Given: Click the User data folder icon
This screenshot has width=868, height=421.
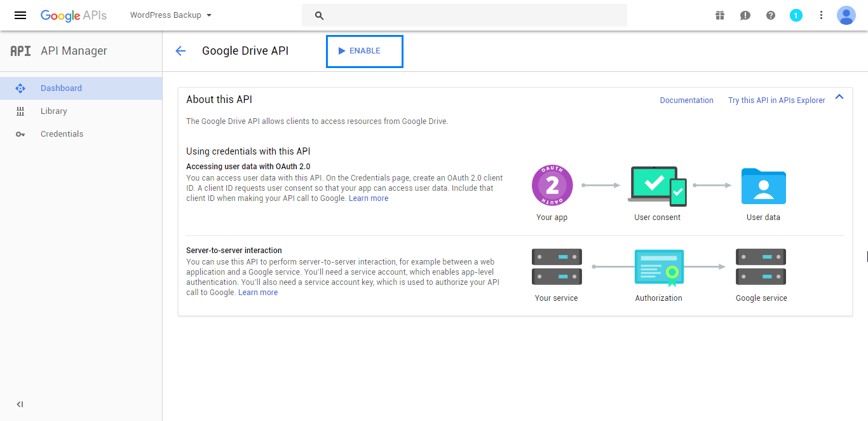Looking at the screenshot, I should pyautogui.click(x=763, y=186).
